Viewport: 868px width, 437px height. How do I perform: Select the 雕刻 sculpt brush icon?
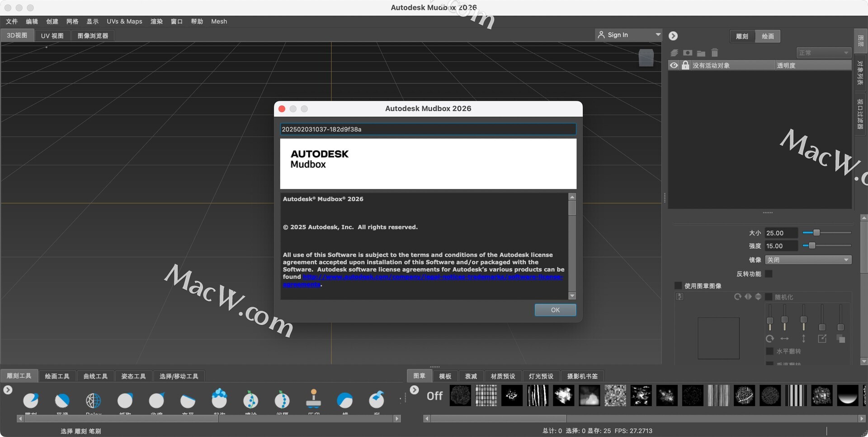click(31, 400)
